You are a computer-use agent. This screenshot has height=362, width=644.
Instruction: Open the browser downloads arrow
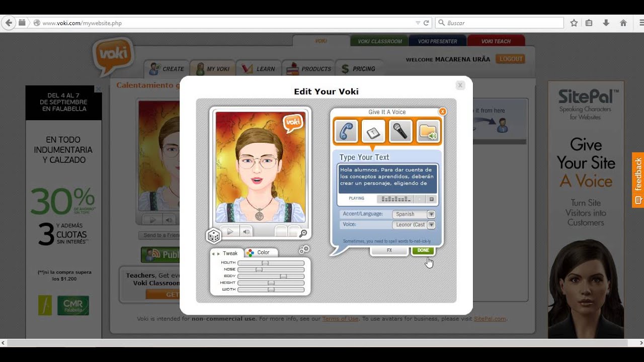(606, 23)
